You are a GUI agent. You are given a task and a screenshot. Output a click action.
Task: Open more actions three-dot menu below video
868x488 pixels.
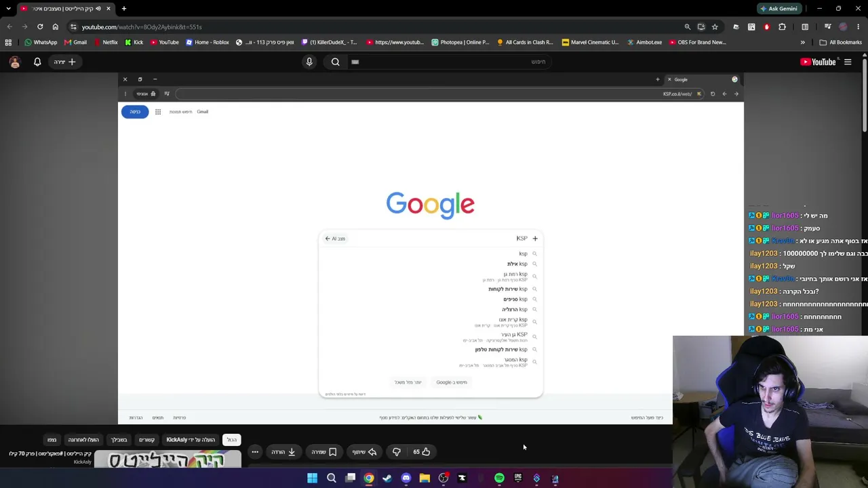255,452
